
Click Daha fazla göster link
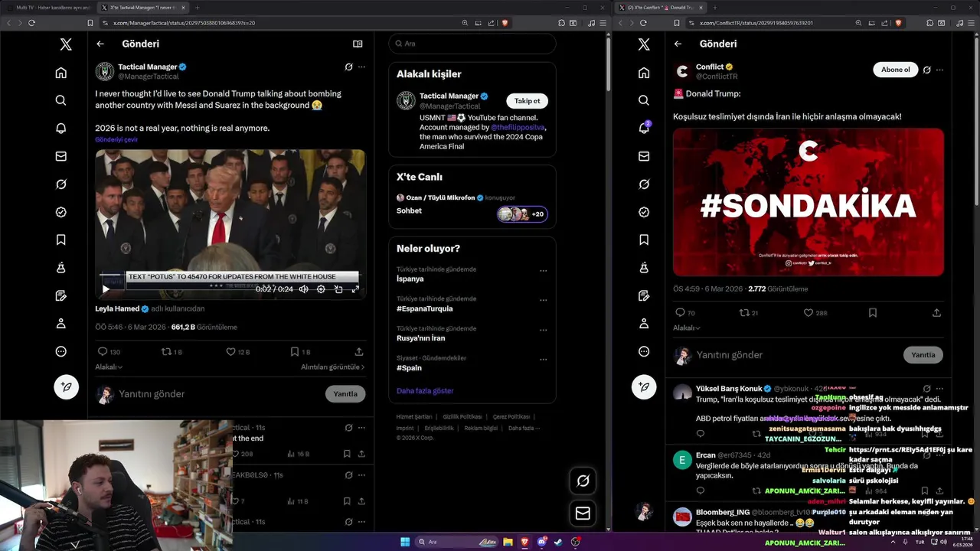(425, 391)
